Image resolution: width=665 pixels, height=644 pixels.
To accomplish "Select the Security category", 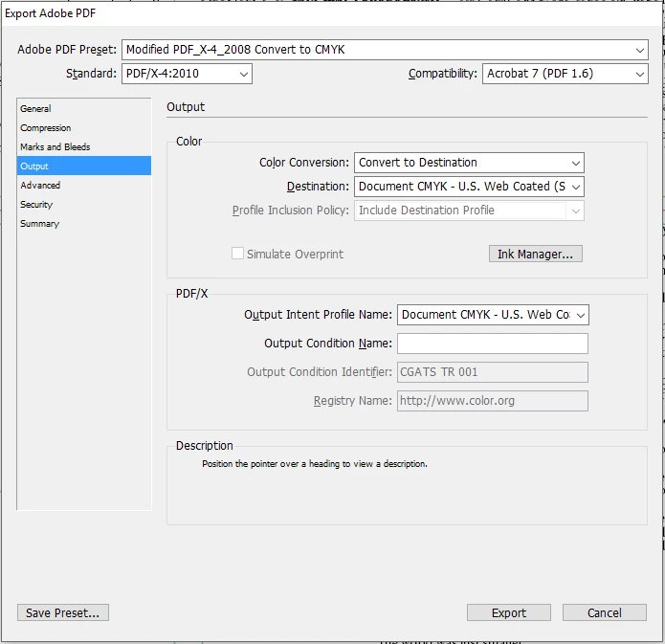I will tap(84, 204).
